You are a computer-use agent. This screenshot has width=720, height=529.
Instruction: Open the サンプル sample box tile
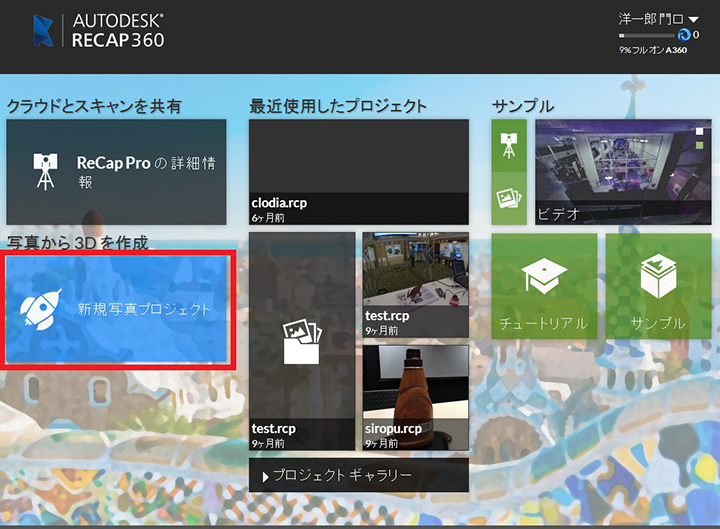pyautogui.click(x=658, y=286)
